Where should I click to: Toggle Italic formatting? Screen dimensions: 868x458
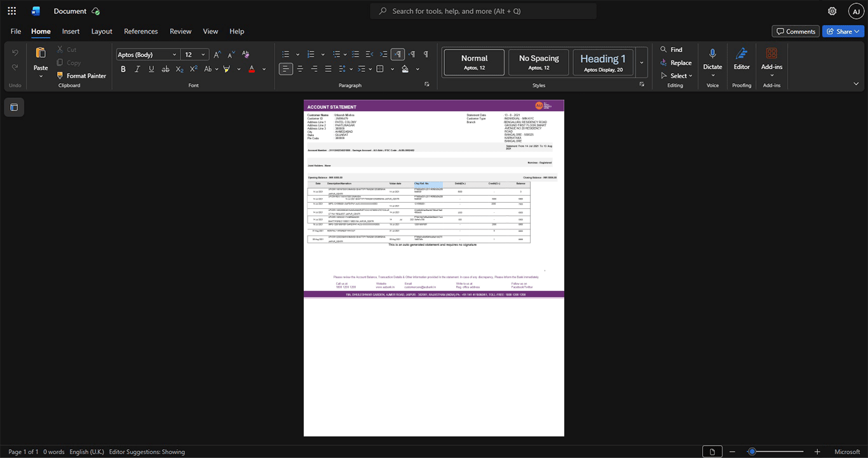coord(137,69)
